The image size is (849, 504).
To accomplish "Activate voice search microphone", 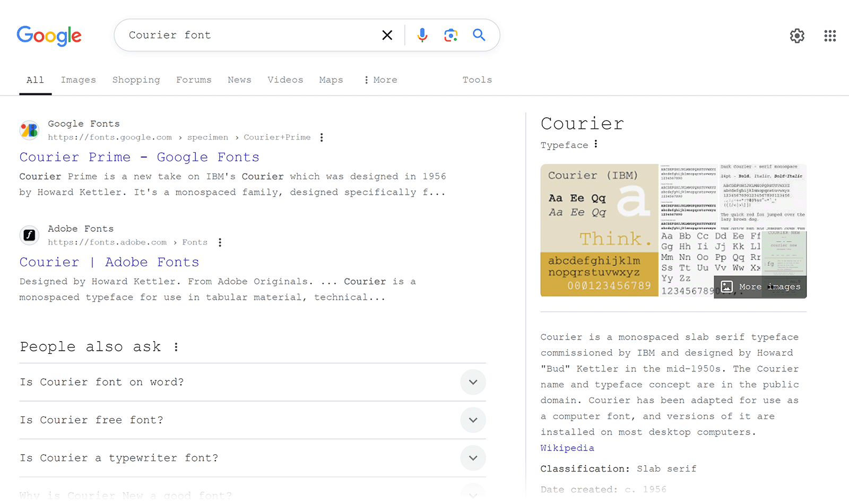I will coord(422,34).
